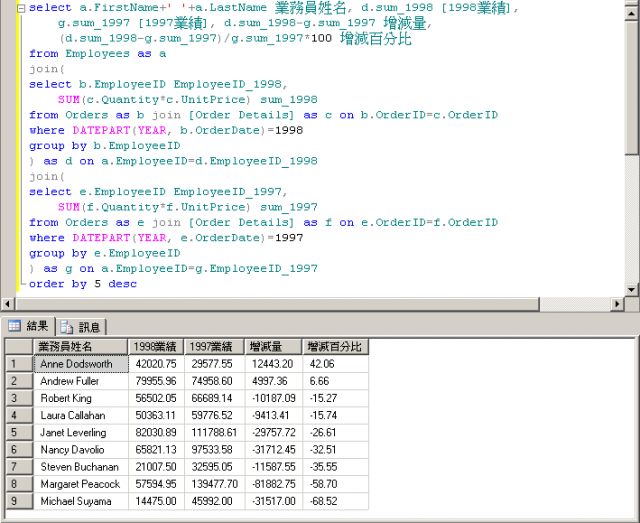Click the editor horizontal scrollbar thumb

(278, 304)
